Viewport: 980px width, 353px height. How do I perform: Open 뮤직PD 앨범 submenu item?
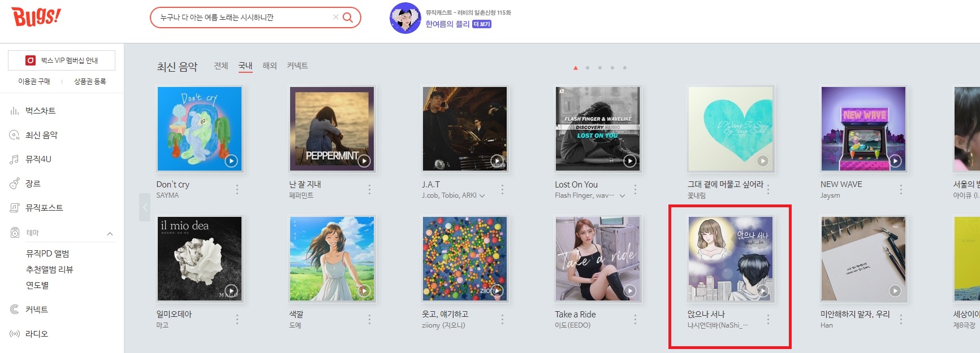[x=48, y=254]
